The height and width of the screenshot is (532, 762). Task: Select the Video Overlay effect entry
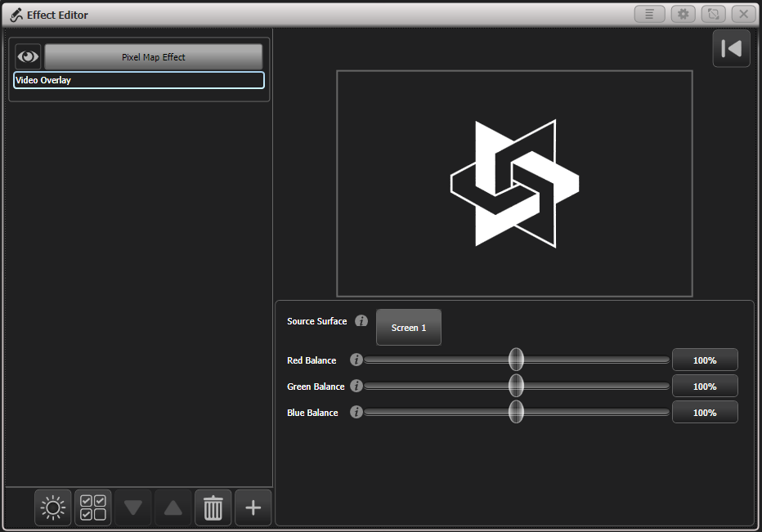(x=138, y=80)
